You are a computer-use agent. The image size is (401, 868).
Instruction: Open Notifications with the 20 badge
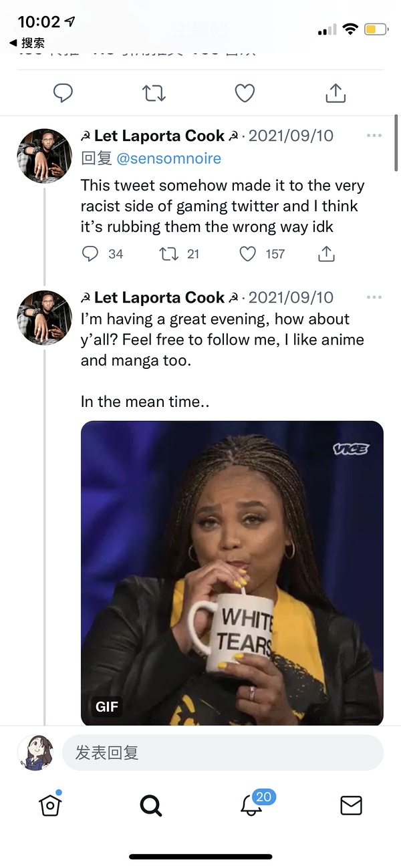pos(252,805)
